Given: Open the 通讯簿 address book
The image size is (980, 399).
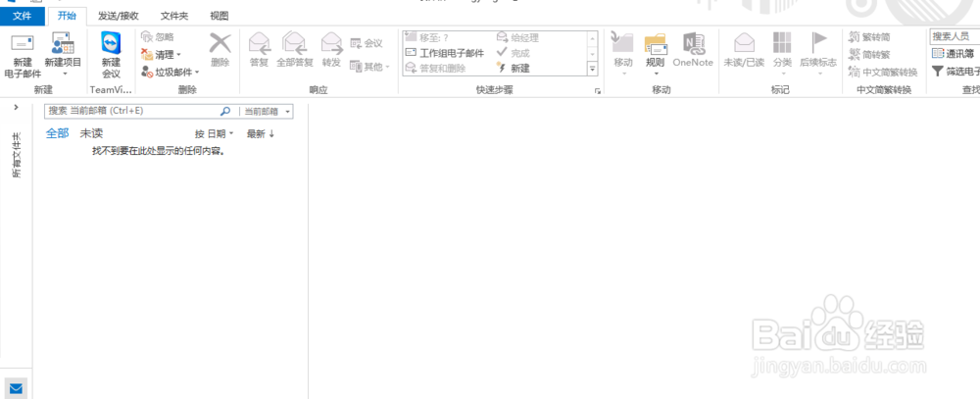Looking at the screenshot, I should coord(954,54).
